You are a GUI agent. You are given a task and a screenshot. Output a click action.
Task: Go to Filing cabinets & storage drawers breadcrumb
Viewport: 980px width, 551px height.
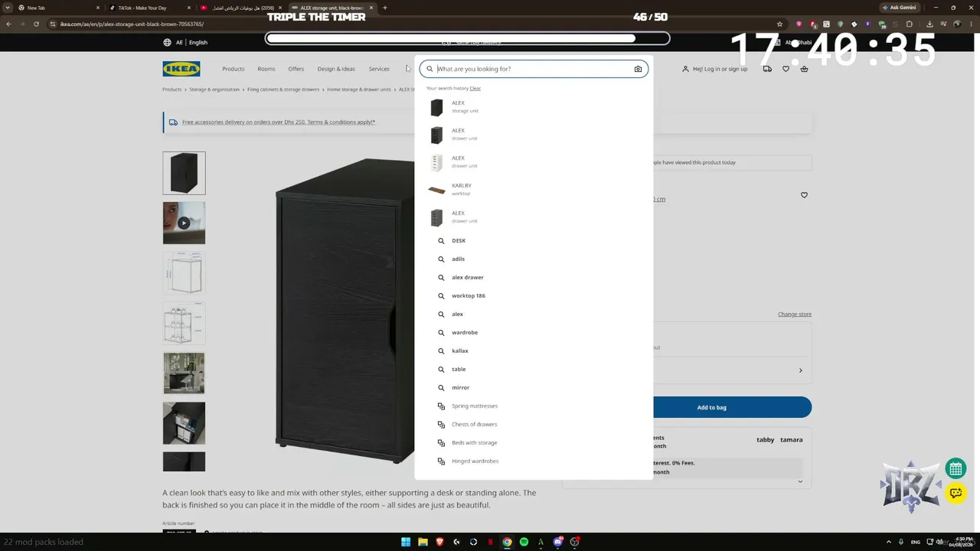point(283,90)
